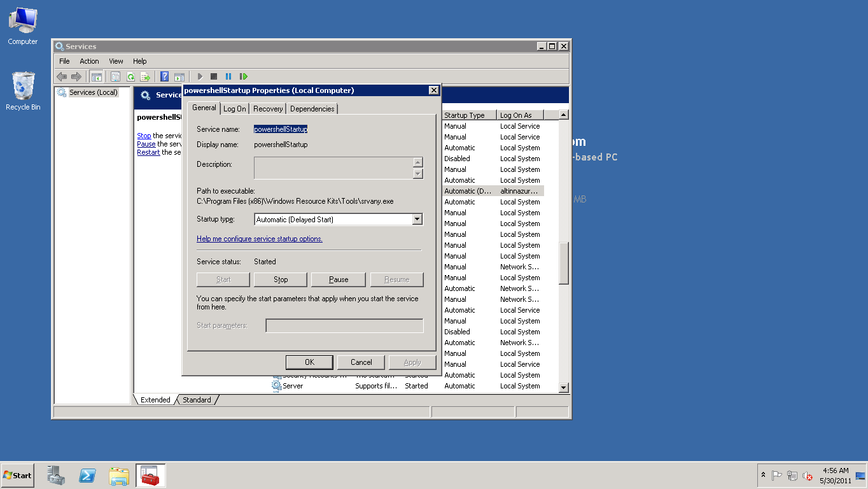The image size is (868, 489).
Task: Open Windows PowerShell from the taskbar
Action: coord(87,475)
